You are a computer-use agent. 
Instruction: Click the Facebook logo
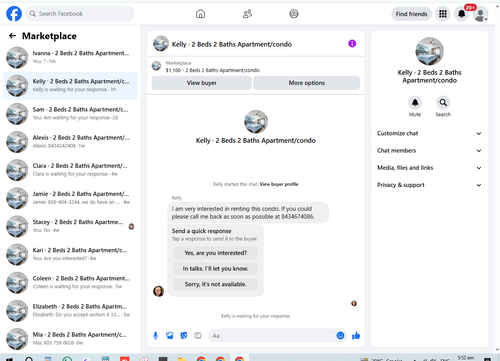[14, 14]
